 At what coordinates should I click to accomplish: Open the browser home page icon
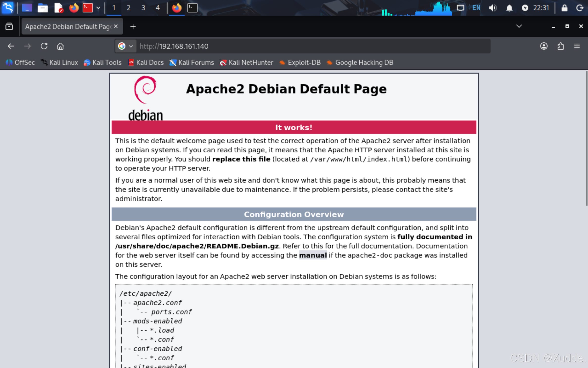tap(60, 46)
